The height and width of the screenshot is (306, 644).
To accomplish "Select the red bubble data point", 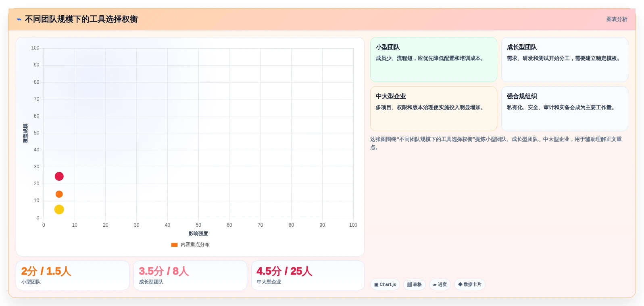I will [x=59, y=176].
